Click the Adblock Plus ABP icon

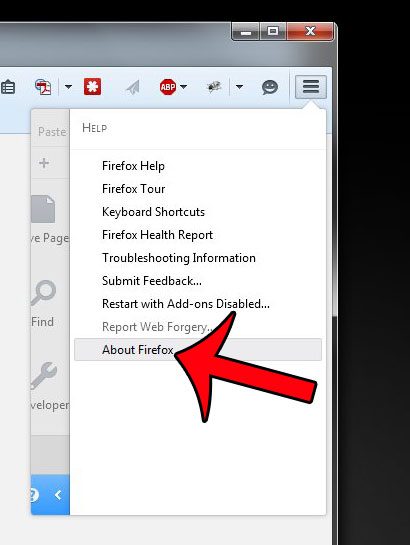click(x=167, y=87)
